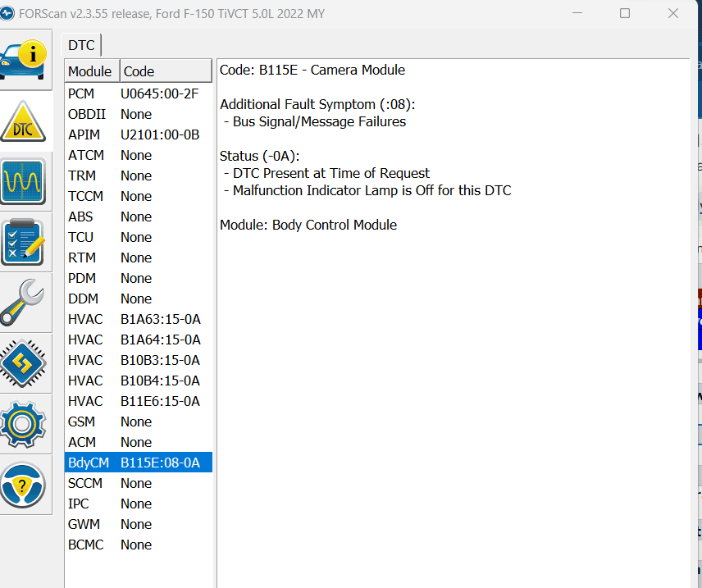
Task: Select the RTM module row
Action: click(139, 258)
